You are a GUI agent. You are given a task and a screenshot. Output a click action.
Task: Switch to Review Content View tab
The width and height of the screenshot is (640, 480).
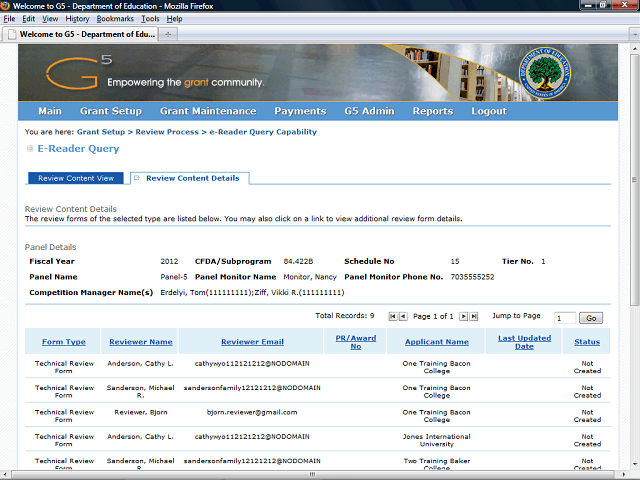point(76,178)
